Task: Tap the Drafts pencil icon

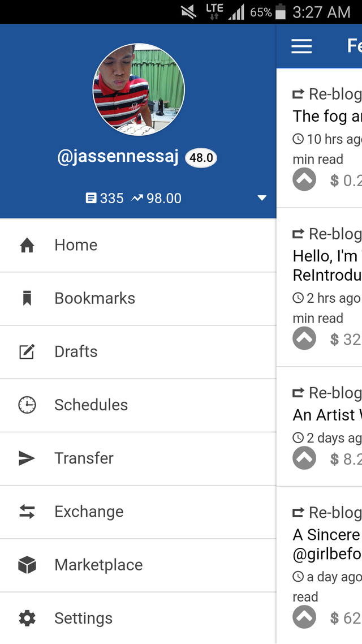Action: click(x=27, y=351)
